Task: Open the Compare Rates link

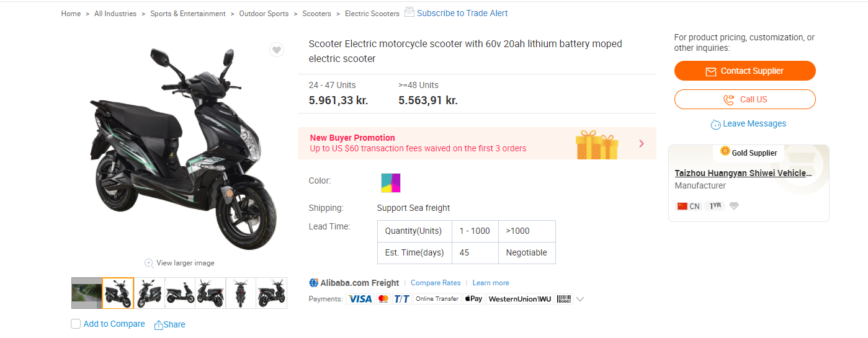Action: [436, 283]
